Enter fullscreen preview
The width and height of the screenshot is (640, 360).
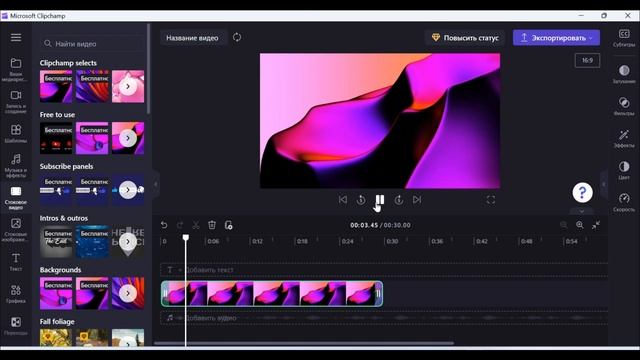click(x=491, y=200)
